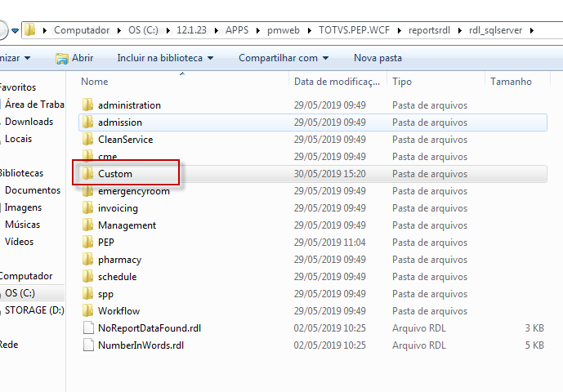Go to Computador in address bar
This screenshot has width=563, height=392.
point(82,30)
